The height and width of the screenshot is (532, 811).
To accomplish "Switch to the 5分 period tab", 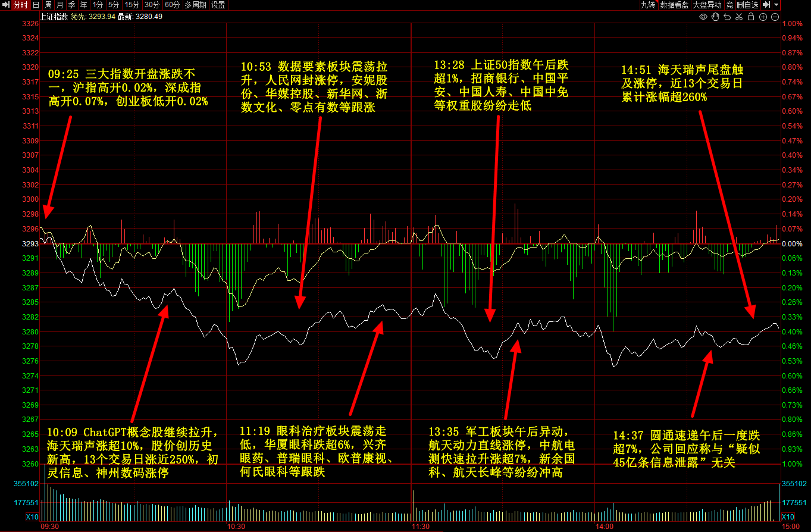I will point(113,5).
